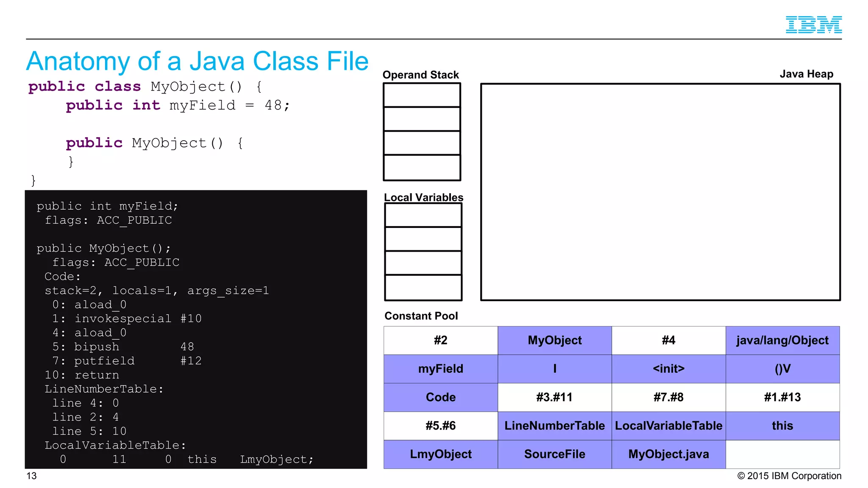The height and width of the screenshot is (488, 868).
Task: Click the slide title 'Anatomy of a Java Class File'
Action: 197,61
